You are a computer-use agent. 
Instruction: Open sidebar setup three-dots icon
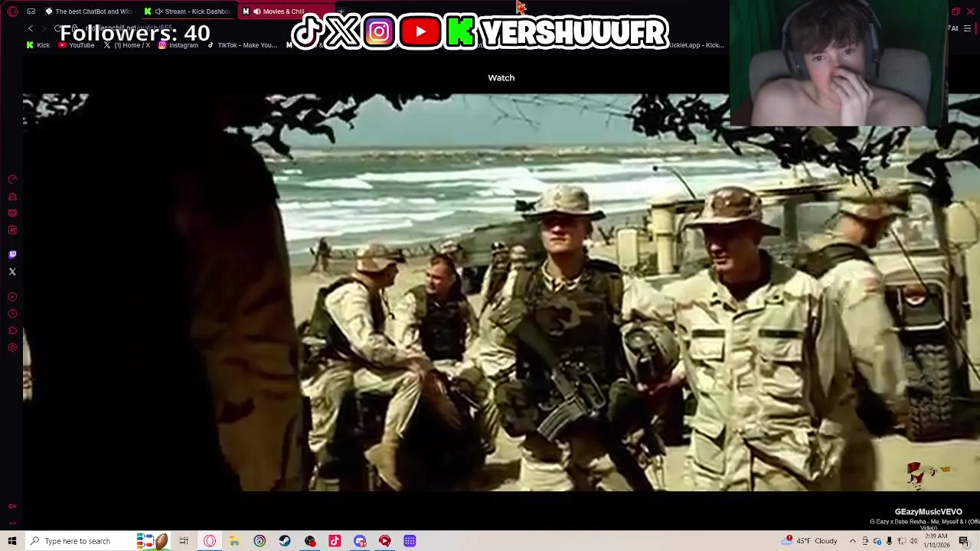click(12, 523)
